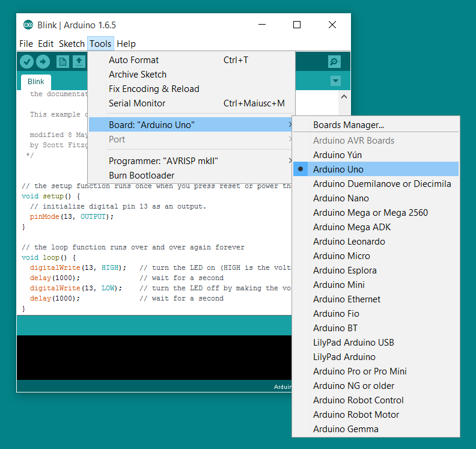Click the greyed-out Port submenu entry
Screen dimensions: 476x449
coord(191,139)
